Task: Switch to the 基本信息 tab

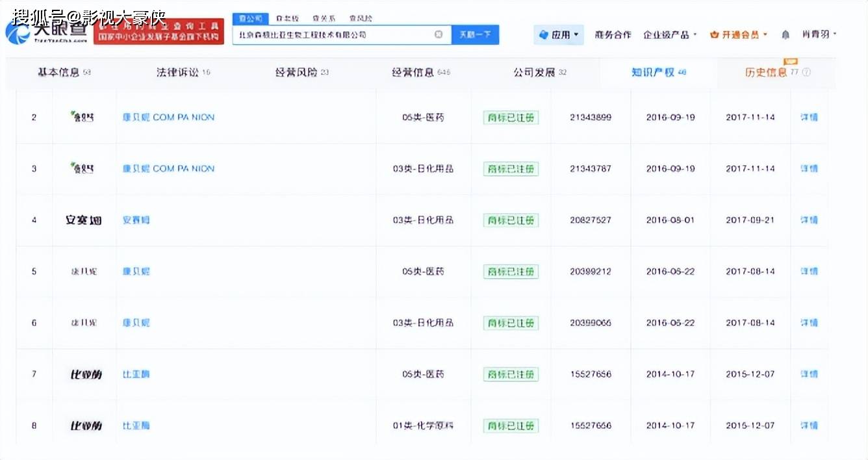Action: click(64, 72)
